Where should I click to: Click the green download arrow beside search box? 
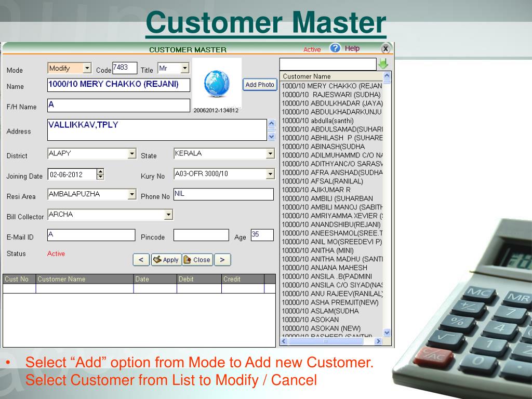coord(384,64)
